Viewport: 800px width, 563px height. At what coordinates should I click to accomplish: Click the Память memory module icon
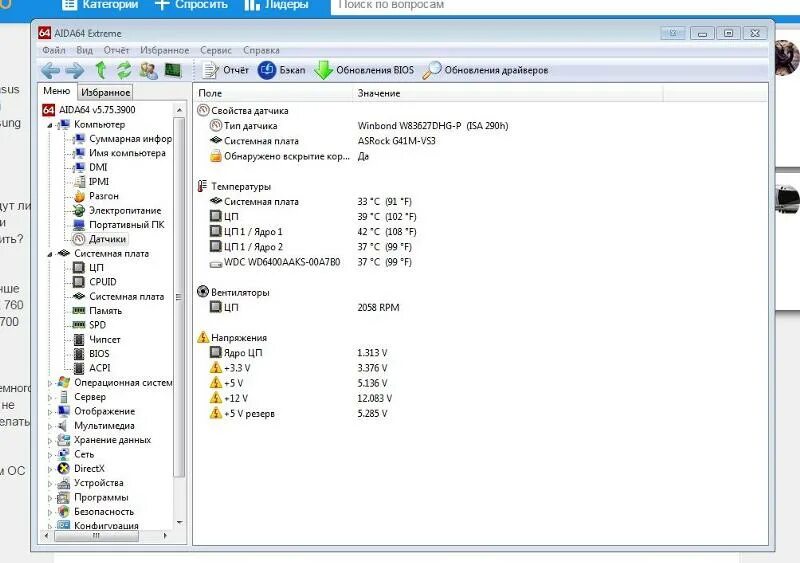(79, 310)
